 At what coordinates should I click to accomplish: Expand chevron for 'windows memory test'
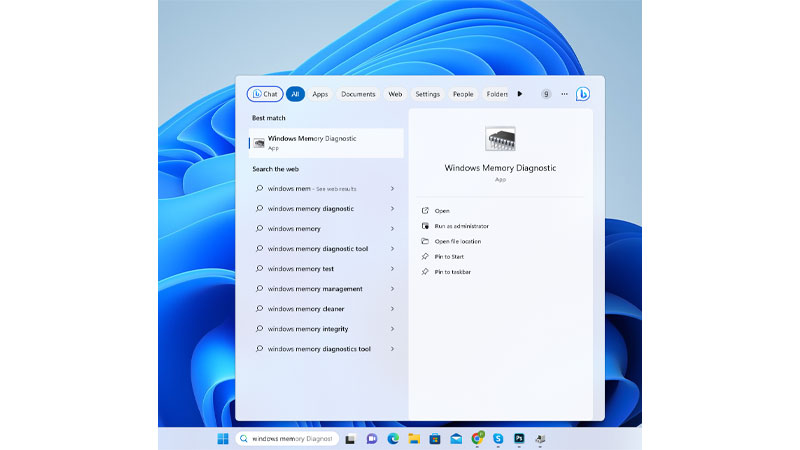pyautogui.click(x=392, y=269)
